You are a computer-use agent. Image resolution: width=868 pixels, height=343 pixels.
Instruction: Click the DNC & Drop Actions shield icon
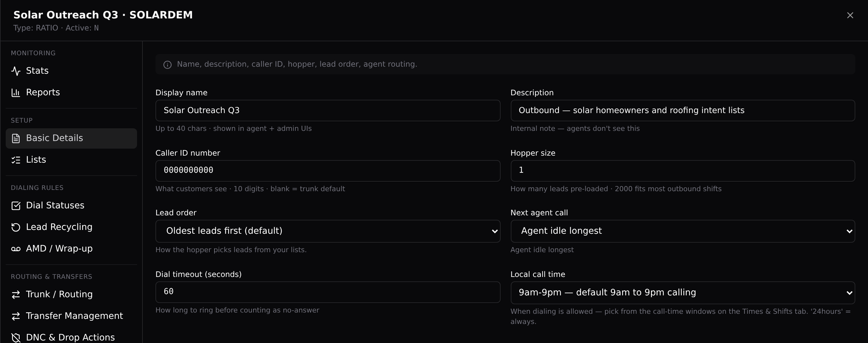[x=16, y=338]
